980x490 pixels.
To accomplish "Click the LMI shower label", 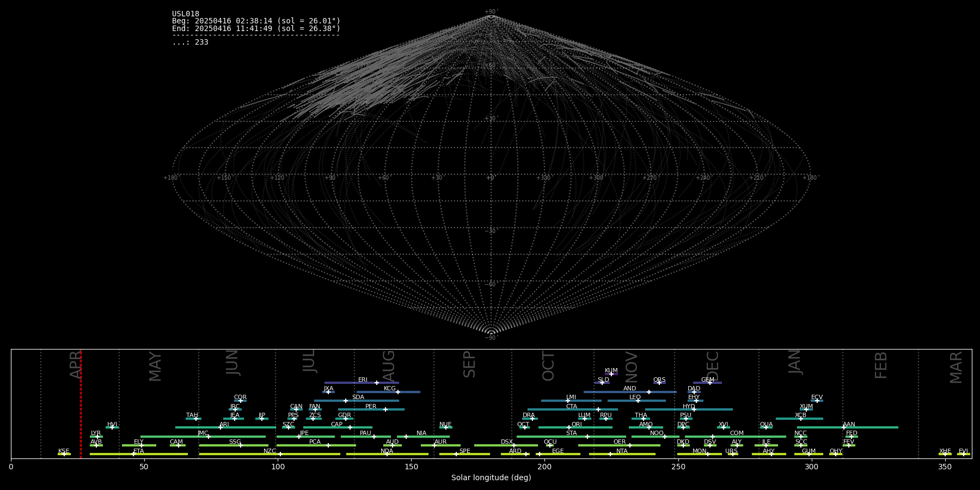I will tap(571, 397).
